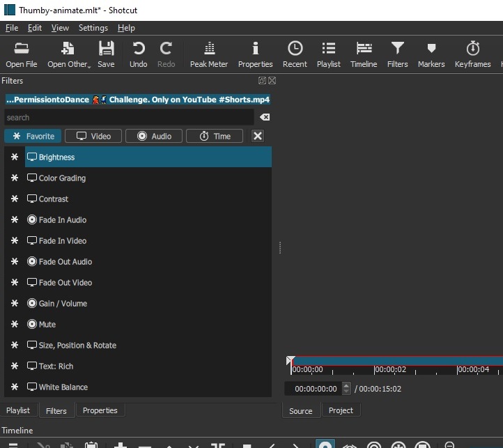
Task: Click the player scrub bar at 00:00:02
Action: point(375,362)
